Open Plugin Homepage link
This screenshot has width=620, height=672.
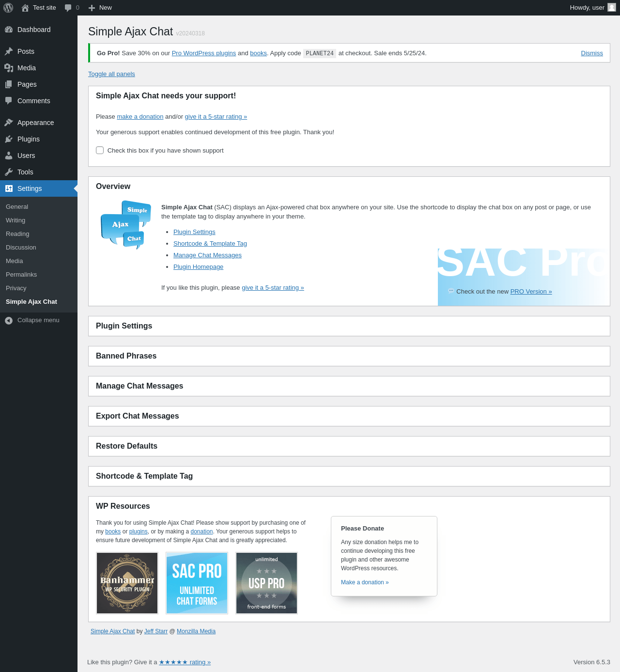coord(198,267)
